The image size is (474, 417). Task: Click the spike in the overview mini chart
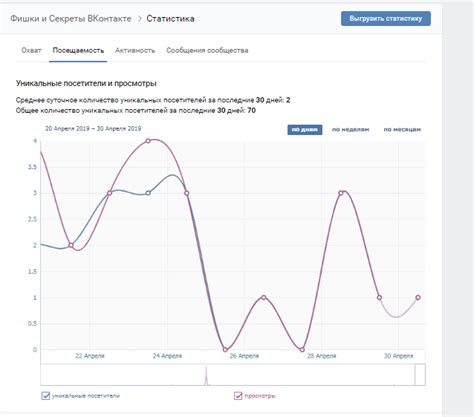pyautogui.click(x=206, y=375)
